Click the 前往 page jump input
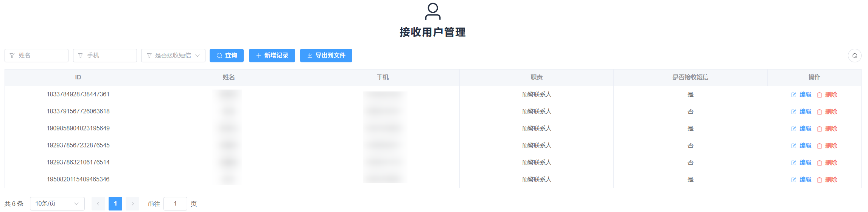The image size is (868, 212). (175, 204)
